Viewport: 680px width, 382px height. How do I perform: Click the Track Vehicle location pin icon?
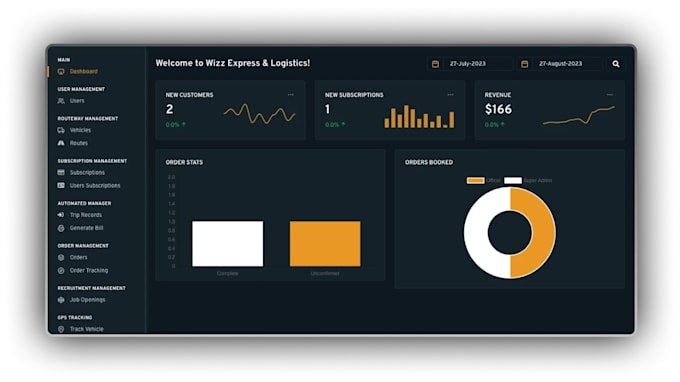[61, 329]
